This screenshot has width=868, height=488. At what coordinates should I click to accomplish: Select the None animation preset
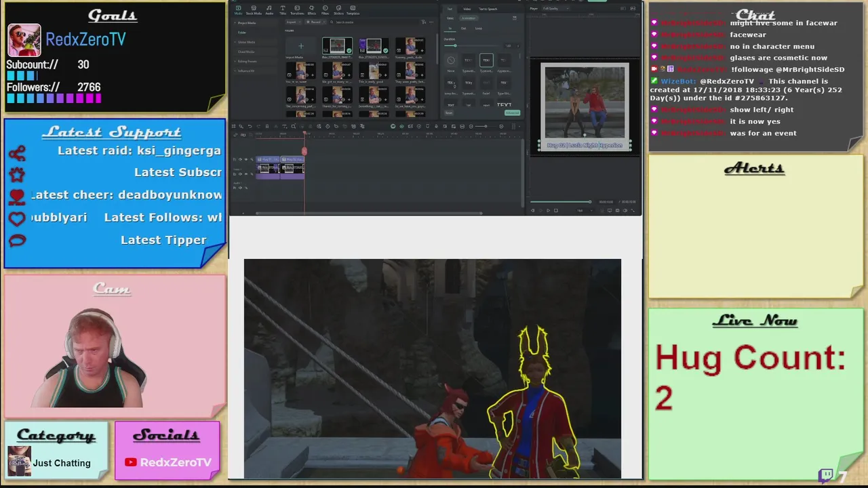point(451,60)
